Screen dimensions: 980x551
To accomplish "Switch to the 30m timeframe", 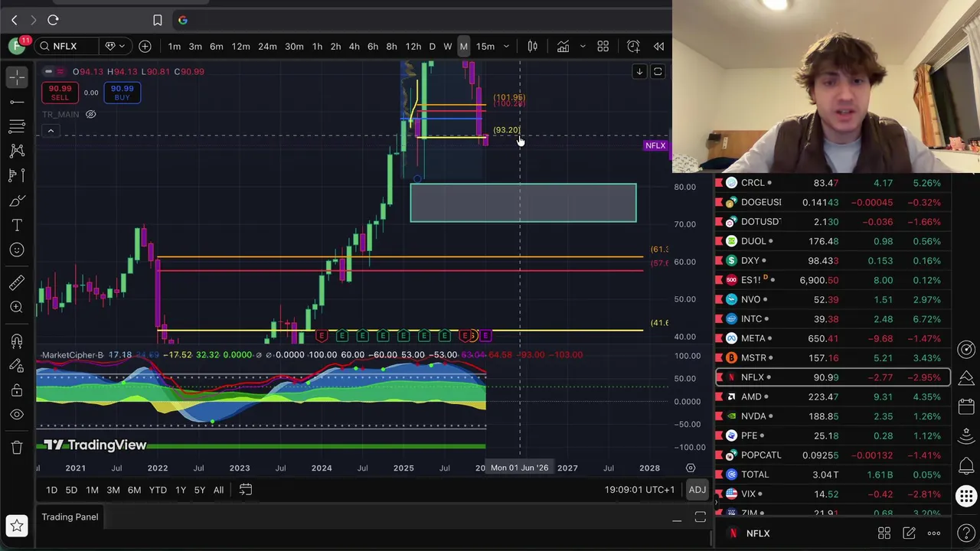I will pos(294,47).
